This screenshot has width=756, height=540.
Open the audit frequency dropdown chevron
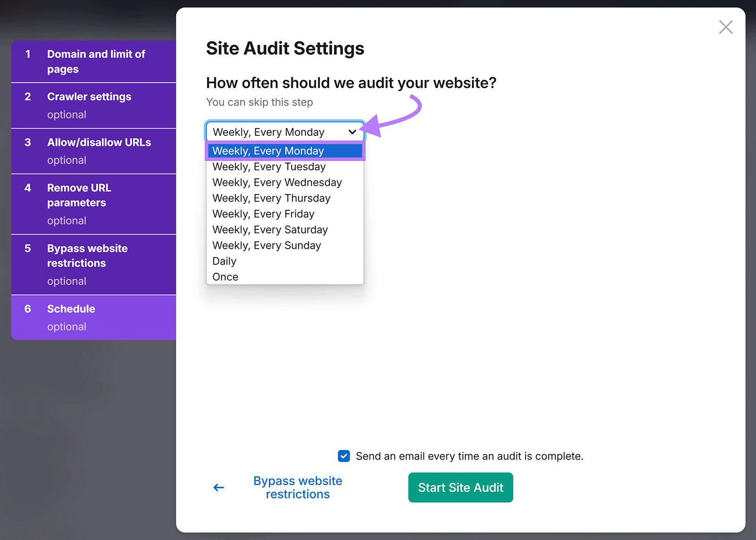352,132
